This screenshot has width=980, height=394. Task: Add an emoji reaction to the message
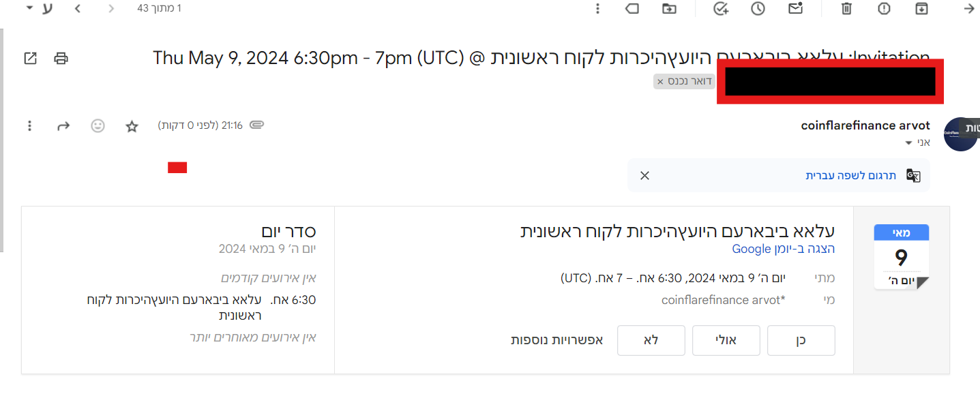pyautogui.click(x=98, y=126)
